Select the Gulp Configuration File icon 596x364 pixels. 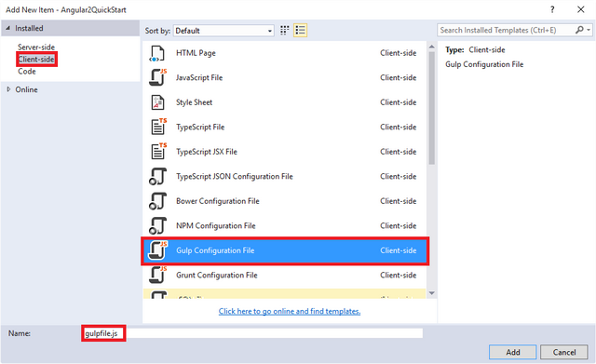click(x=157, y=250)
